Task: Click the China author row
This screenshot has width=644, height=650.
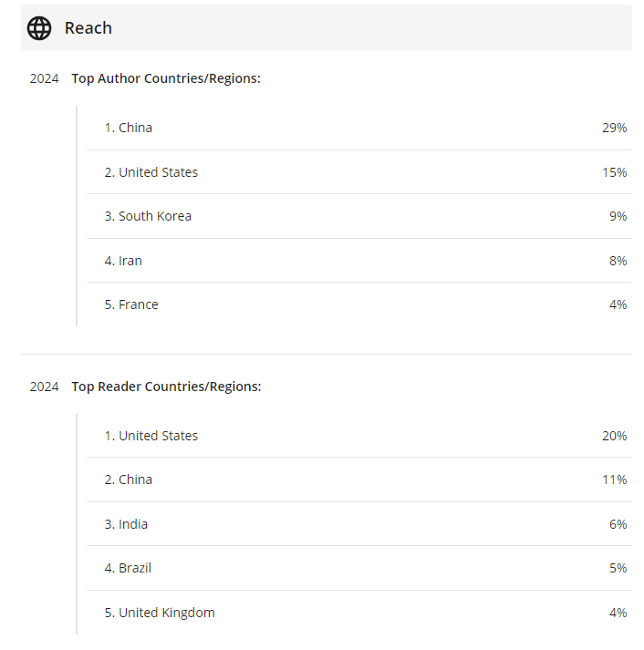Action: click(x=359, y=128)
